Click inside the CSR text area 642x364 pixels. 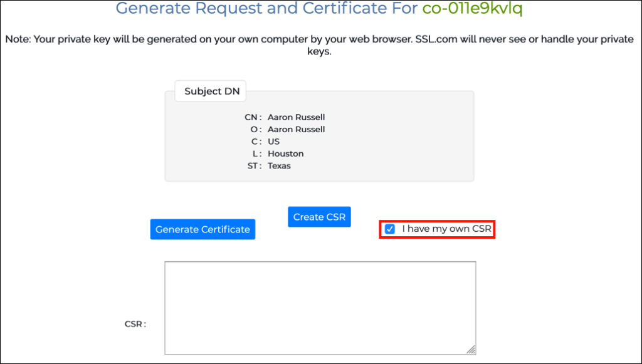[320, 307]
